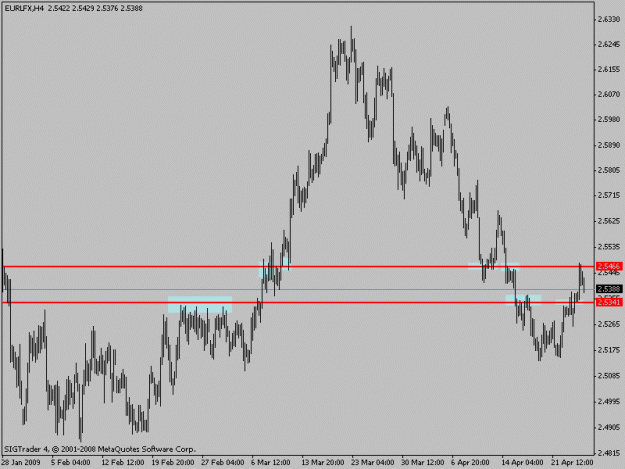Click the 13 Mar 20:00 time label
Screen dimensions: 625x469
322,462
